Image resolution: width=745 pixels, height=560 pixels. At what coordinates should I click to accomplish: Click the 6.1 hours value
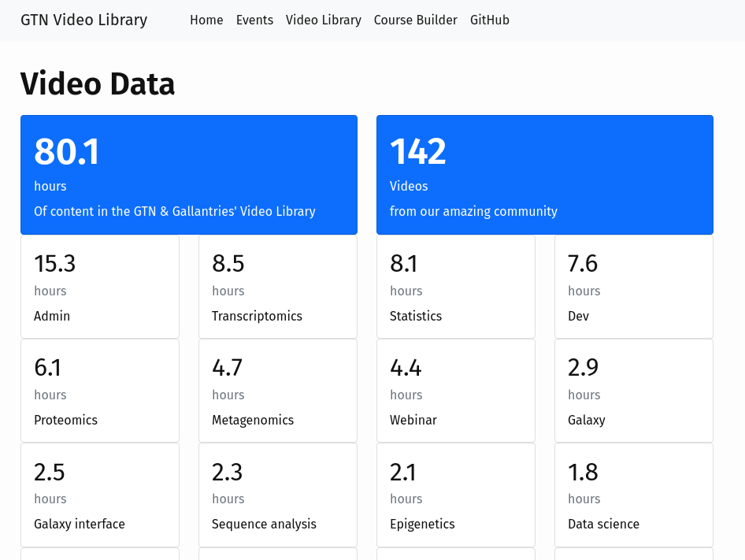47,368
